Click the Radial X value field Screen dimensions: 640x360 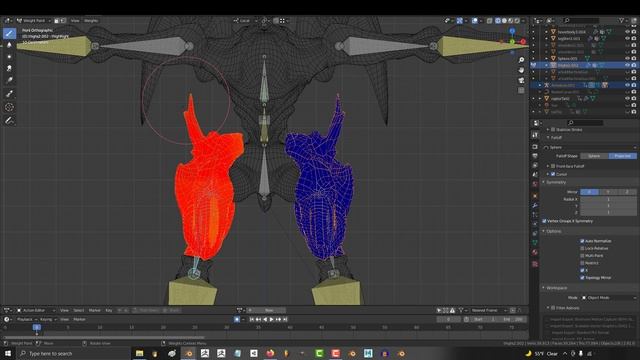pyautogui.click(x=609, y=199)
